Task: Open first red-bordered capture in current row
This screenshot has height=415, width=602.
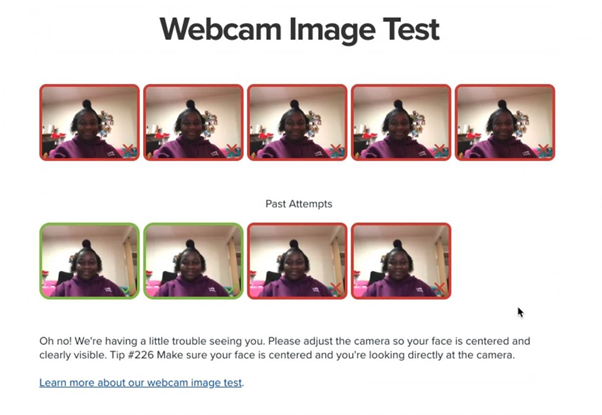Action: click(89, 122)
